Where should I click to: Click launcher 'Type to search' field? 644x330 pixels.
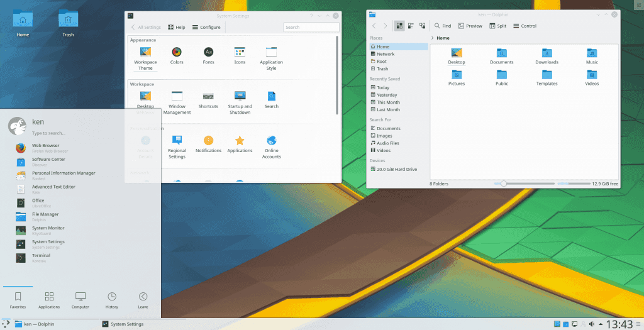49,133
